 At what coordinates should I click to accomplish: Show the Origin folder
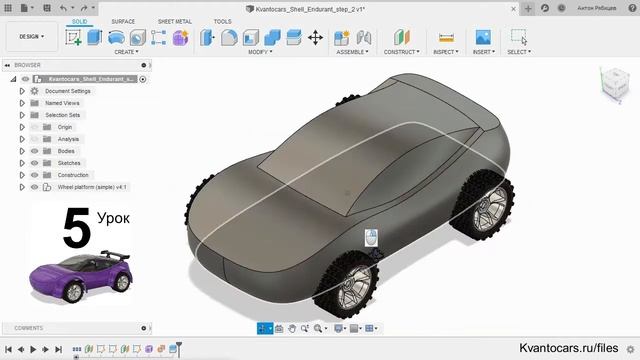35,127
